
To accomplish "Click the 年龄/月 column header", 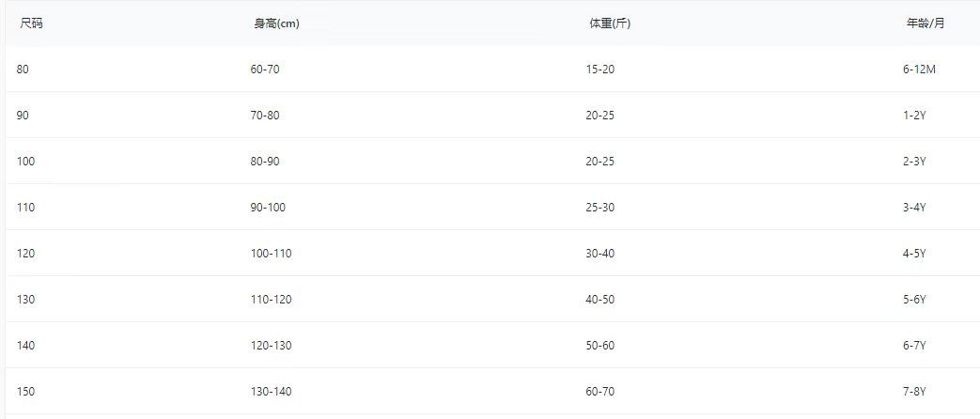I will click(926, 23).
